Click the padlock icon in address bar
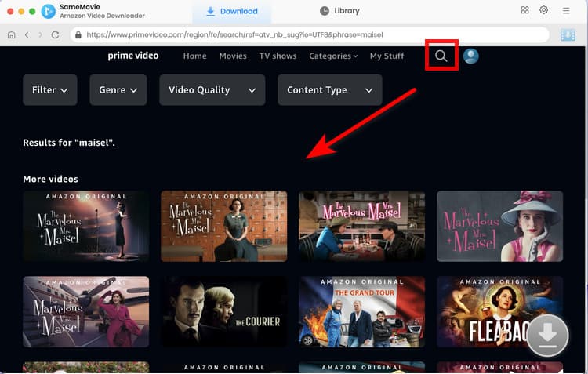 78,34
